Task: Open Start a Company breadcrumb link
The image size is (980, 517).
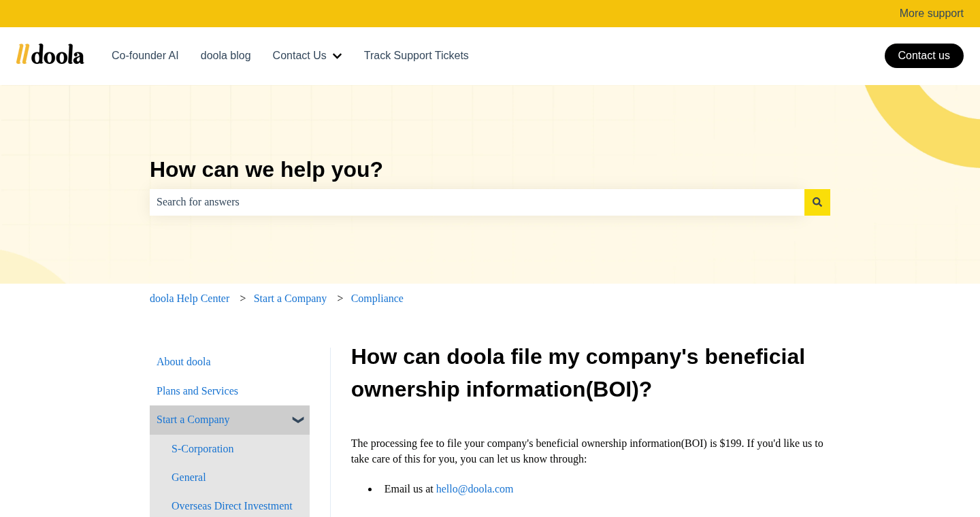Action: (x=290, y=299)
